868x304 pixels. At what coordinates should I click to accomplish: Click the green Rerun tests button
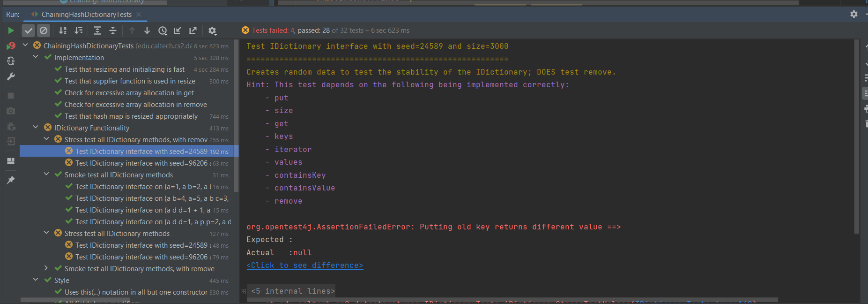[10, 30]
